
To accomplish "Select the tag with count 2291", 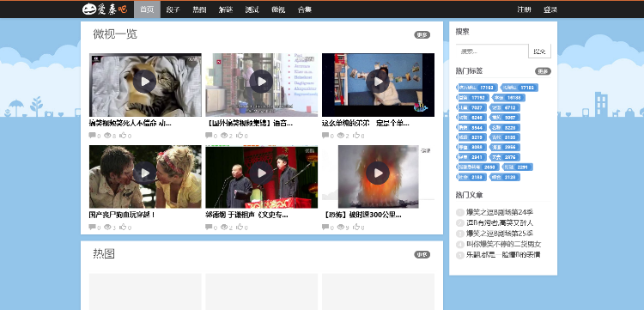I will point(518,167).
